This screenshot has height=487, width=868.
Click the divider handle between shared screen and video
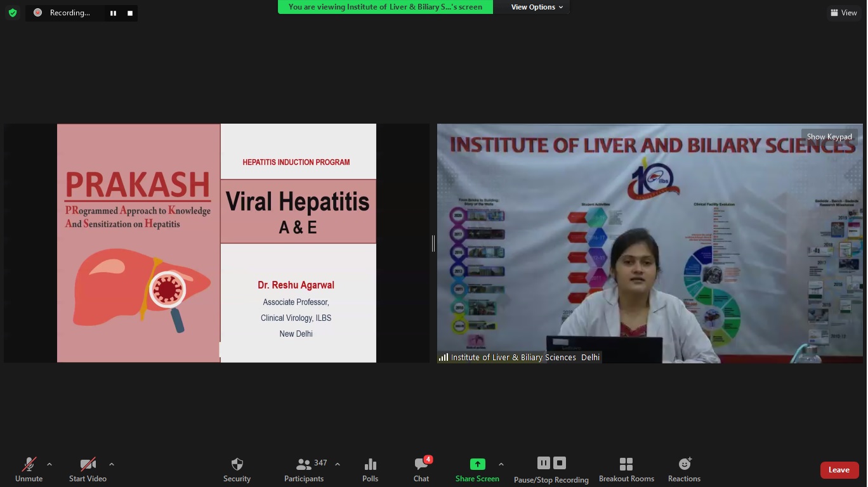tap(433, 243)
